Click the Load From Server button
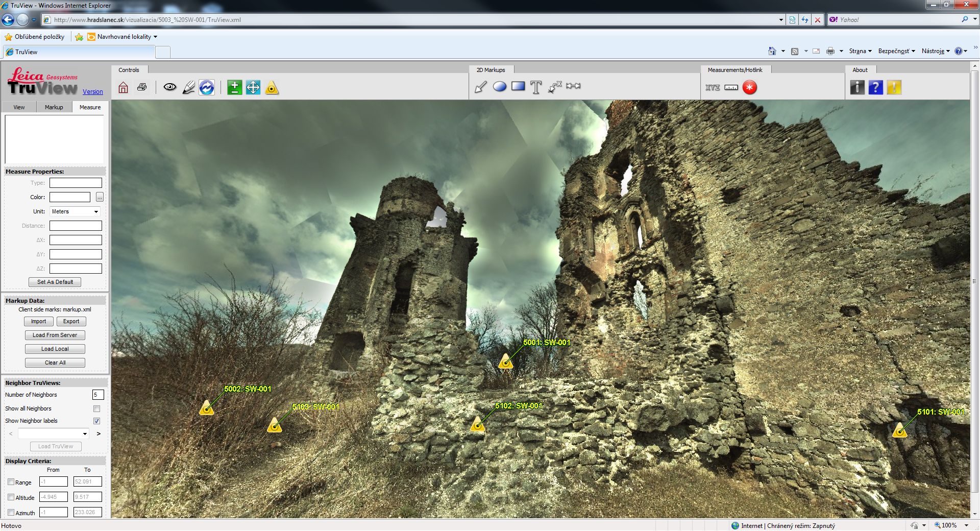Image resolution: width=980 pixels, height=531 pixels. click(55, 335)
